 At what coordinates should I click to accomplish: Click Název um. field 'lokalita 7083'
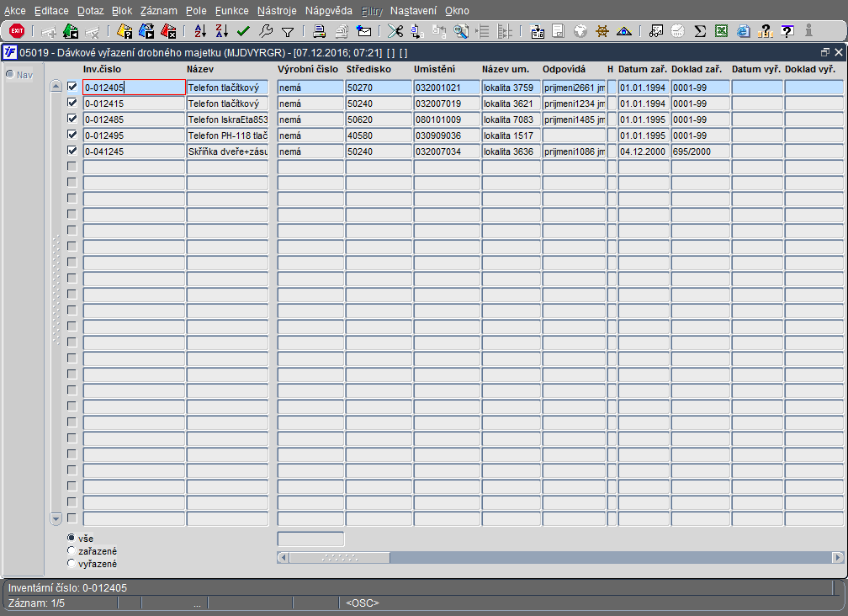tap(511, 119)
